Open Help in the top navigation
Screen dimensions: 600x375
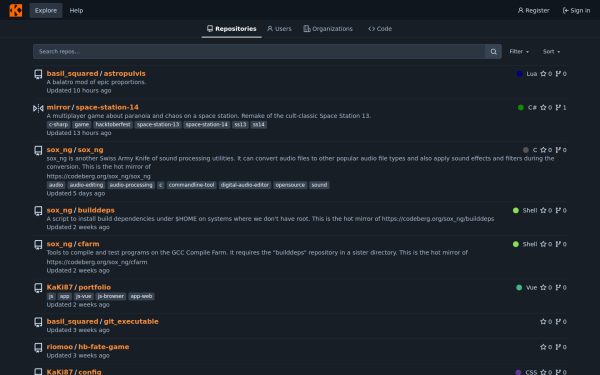point(76,10)
